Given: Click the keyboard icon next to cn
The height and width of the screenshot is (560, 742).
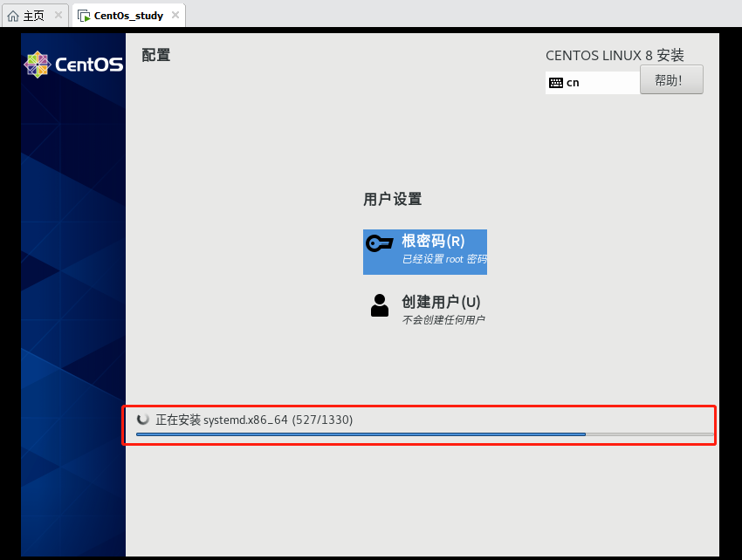Looking at the screenshot, I should [556, 82].
